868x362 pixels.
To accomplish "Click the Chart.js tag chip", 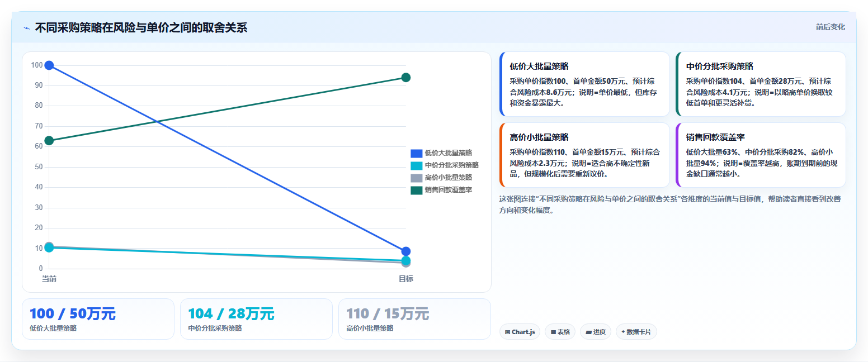I will pyautogui.click(x=520, y=332).
